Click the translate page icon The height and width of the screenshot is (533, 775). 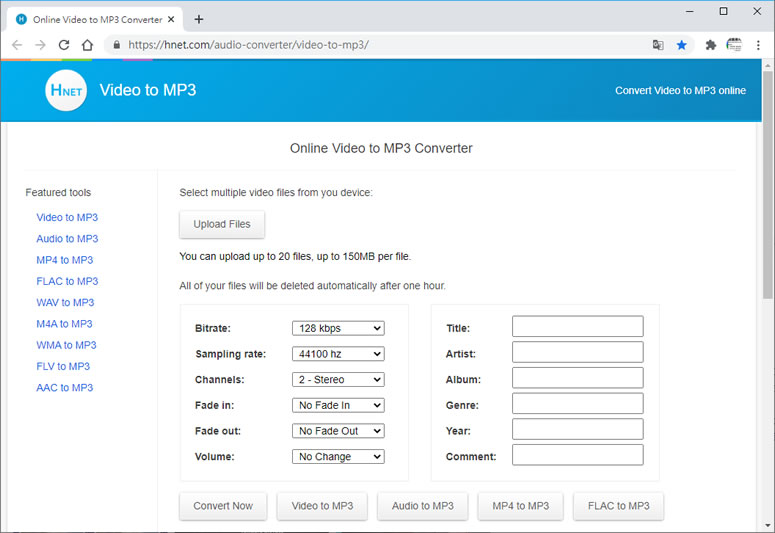[657, 45]
